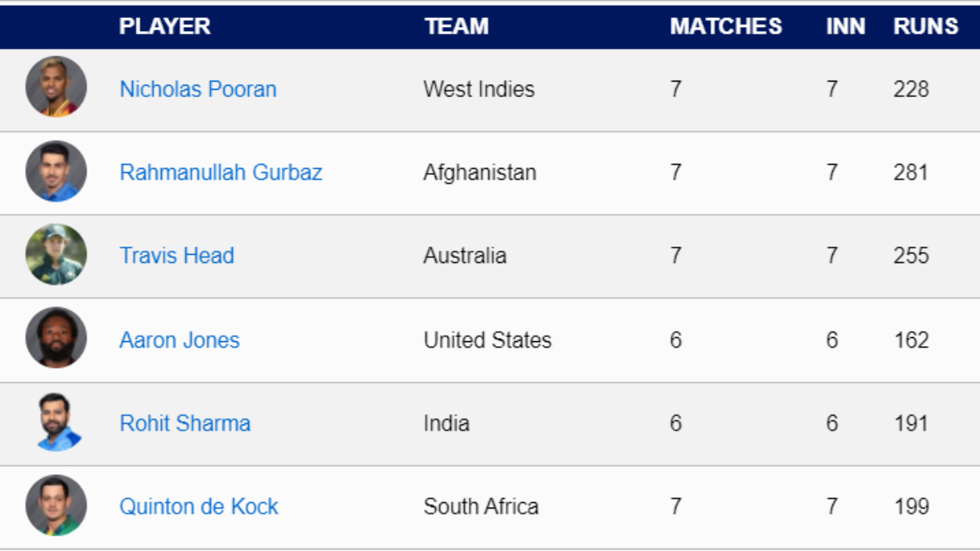Sort by the PLAYER column header
This screenshot has width=980, height=551.
pos(164,26)
